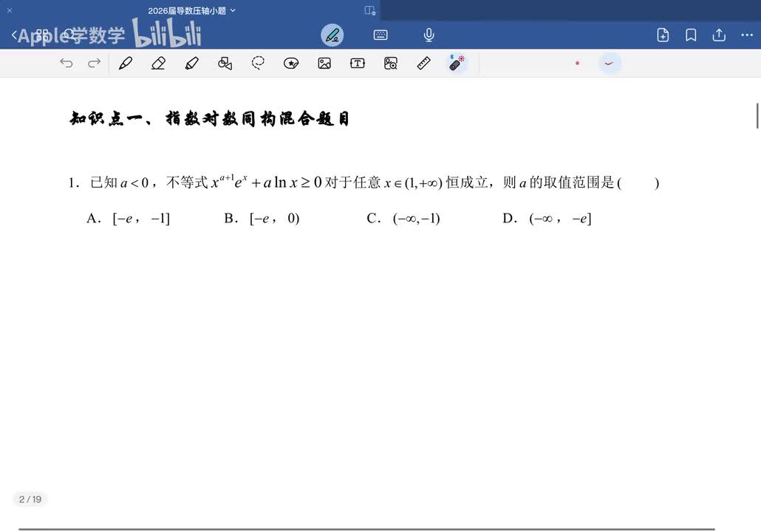Turn on the laser pointer tool
Viewport: 761px width, 532px height.
pyautogui.click(x=456, y=63)
